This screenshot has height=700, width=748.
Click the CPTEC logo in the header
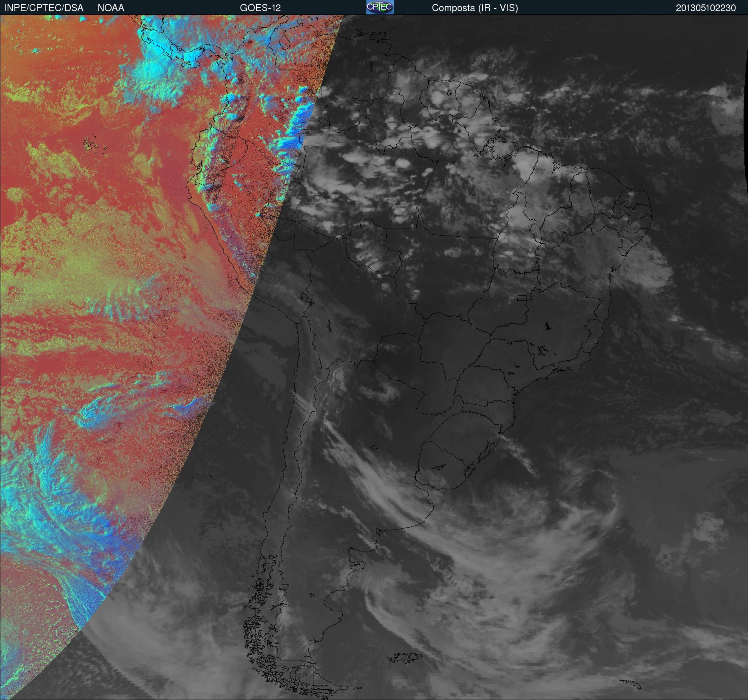coord(380,7)
